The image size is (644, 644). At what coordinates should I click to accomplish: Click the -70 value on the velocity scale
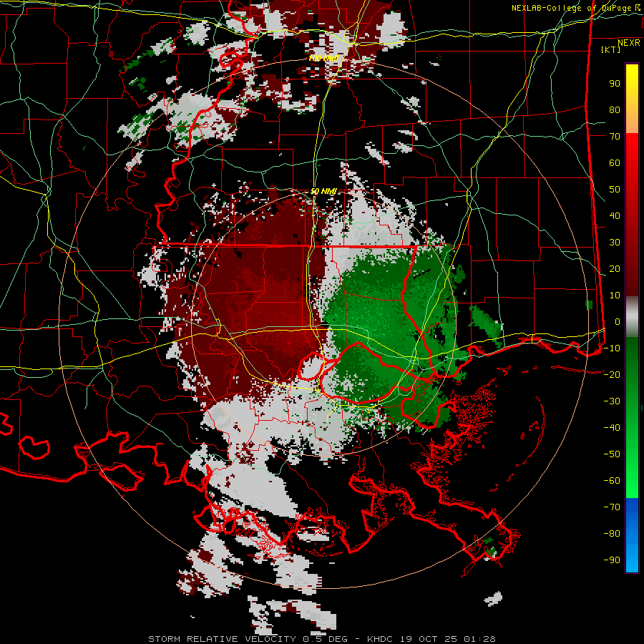[x=612, y=507]
